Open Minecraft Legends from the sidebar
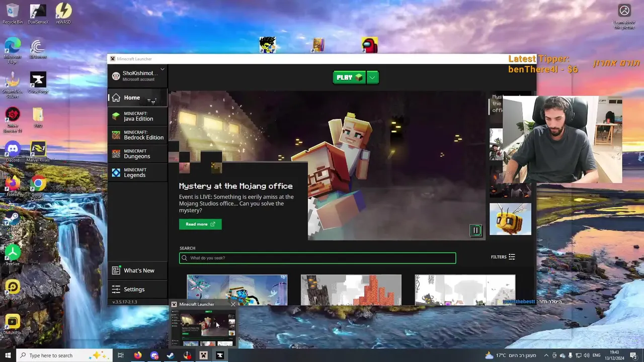This screenshot has width=644, height=362. pos(137,172)
